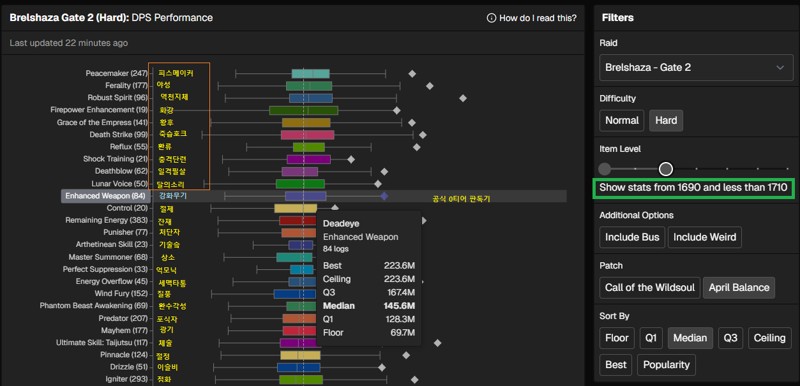The height and width of the screenshot is (386, 800).
Task: Click the Arthetinean Skill (23) row label
Action: pos(112,245)
